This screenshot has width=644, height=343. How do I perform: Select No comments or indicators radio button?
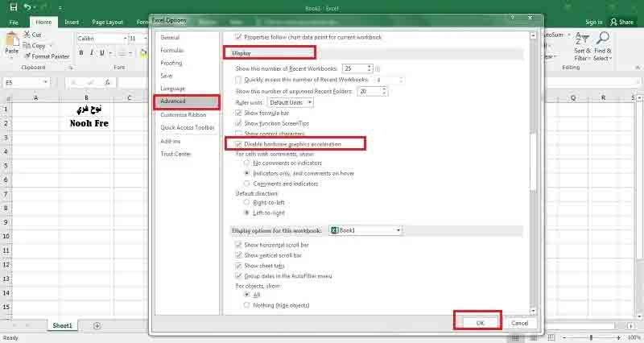coord(246,163)
